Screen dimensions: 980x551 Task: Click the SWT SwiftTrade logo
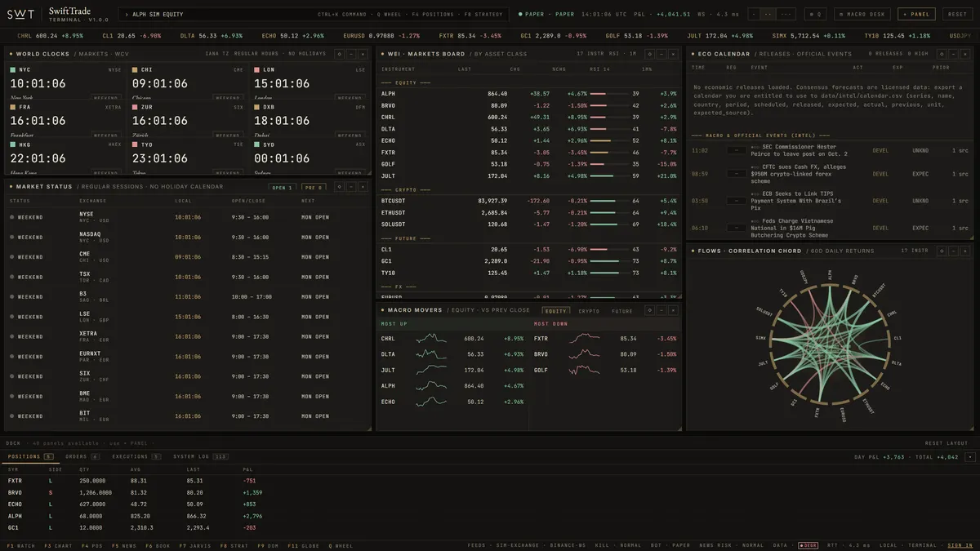[57, 14]
